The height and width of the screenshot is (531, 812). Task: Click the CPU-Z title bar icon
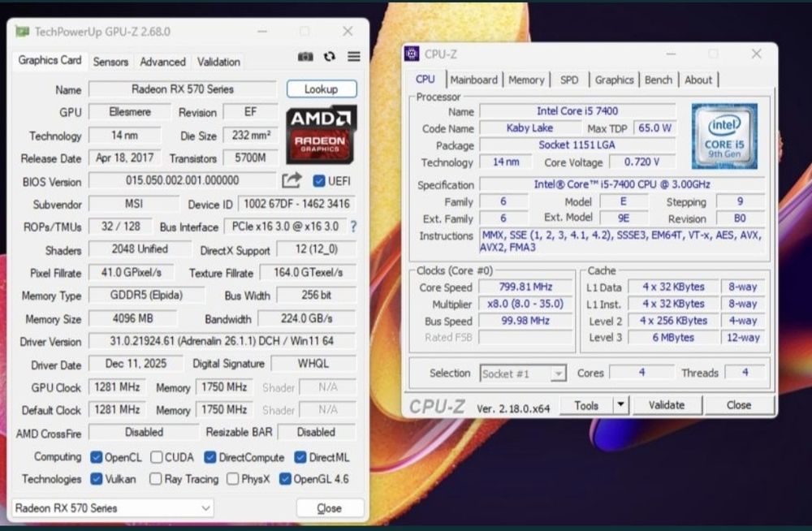pyautogui.click(x=412, y=54)
